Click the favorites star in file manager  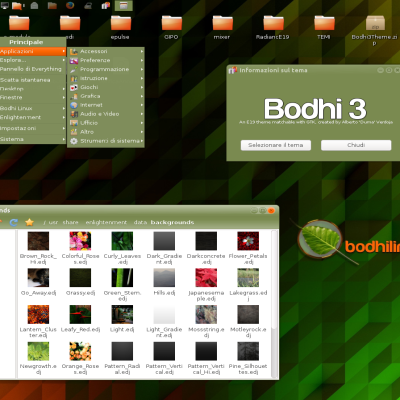tap(29, 222)
